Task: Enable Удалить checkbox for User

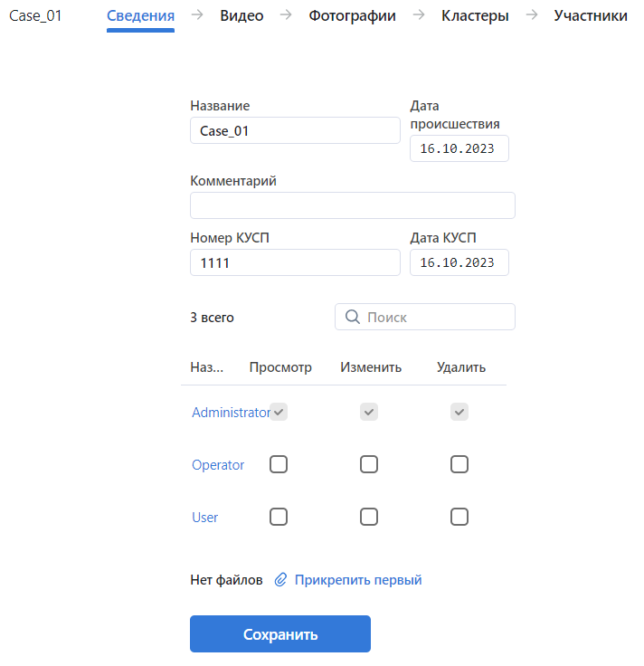Action: [x=459, y=517]
